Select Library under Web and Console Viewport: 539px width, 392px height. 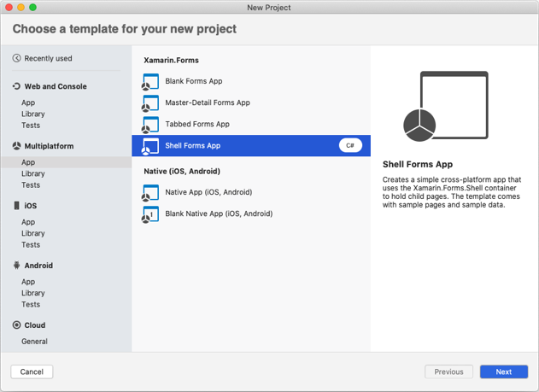pyautogui.click(x=33, y=114)
